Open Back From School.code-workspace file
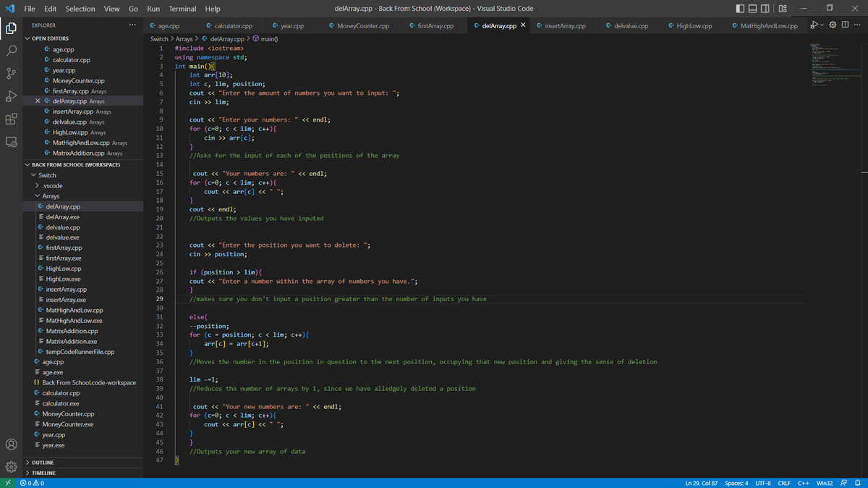Viewport: 868px width, 488px height. coord(89,382)
